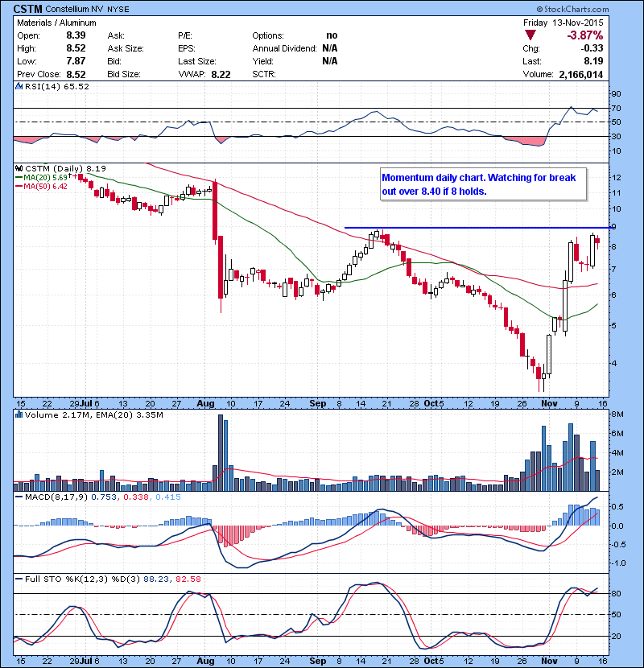Viewport: 644px width, 668px height.
Task: Click the Bid Size label
Action: point(124,74)
